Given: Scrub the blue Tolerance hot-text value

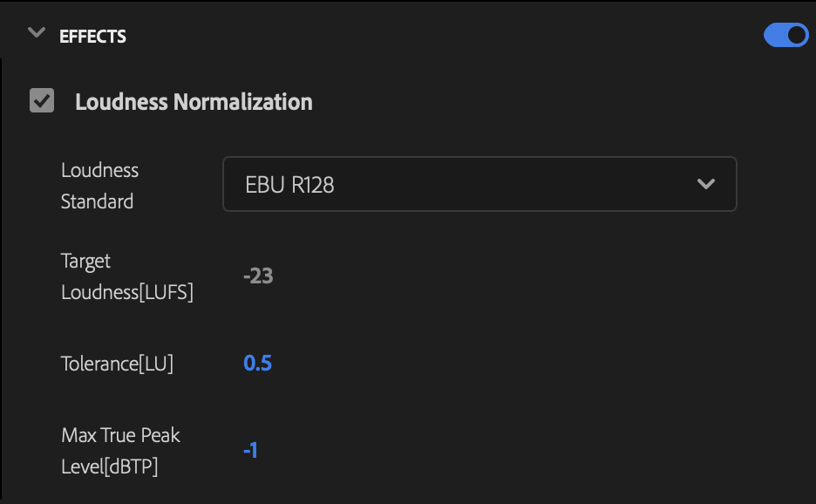Looking at the screenshot, I should click(x=257, y=363).
